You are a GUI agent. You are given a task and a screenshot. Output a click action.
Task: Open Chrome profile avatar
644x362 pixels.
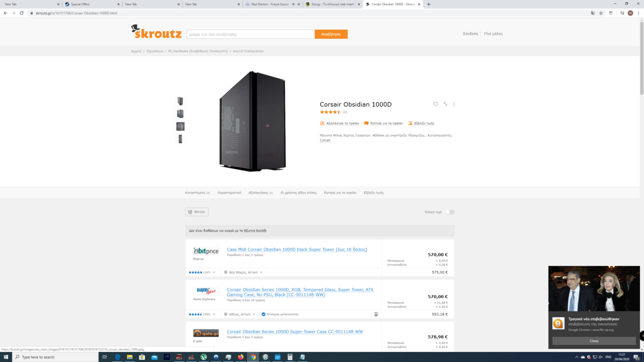pos(630,13)
